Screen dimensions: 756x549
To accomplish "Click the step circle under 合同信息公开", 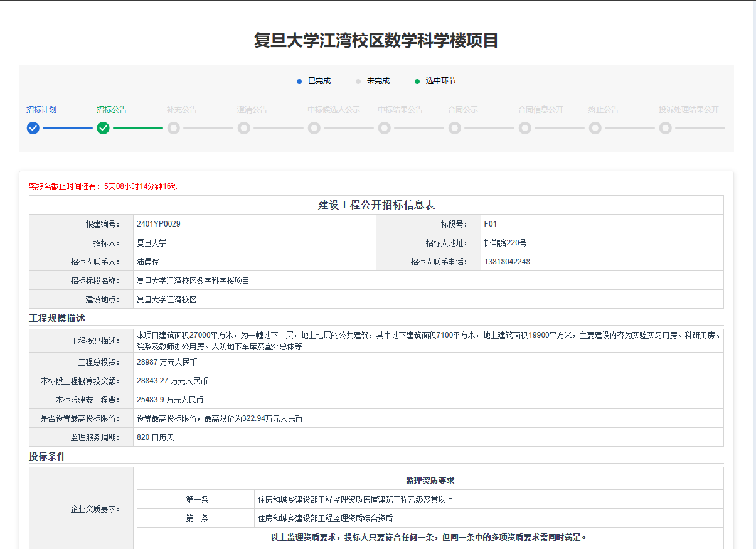I will pyautogui.click(x=525, y=128).
